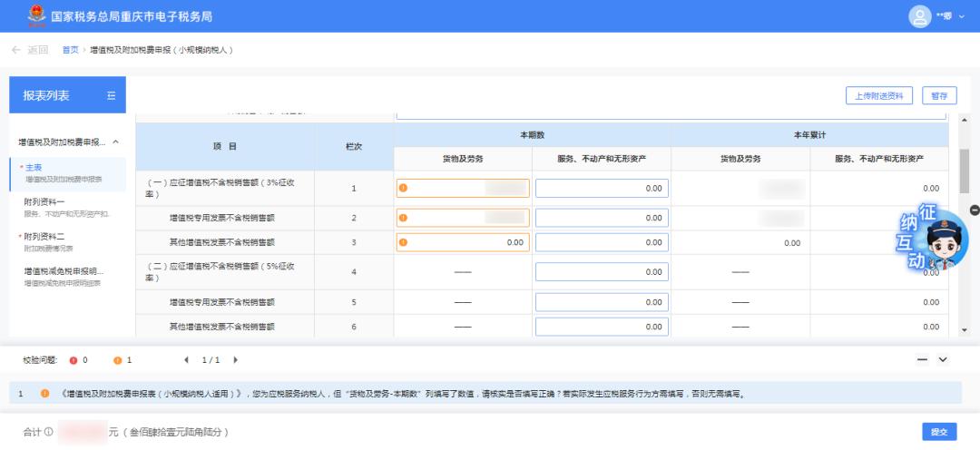Open 增值税减免税申报明细表 in the report list
980x450 pixels.
coord(64,270)
